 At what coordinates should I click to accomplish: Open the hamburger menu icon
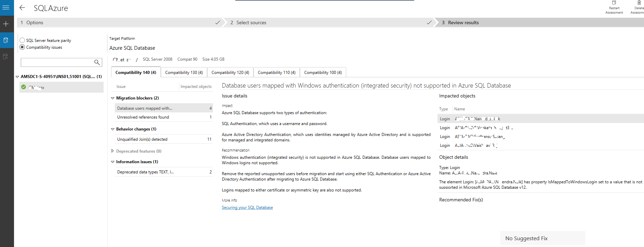[6, 7]
